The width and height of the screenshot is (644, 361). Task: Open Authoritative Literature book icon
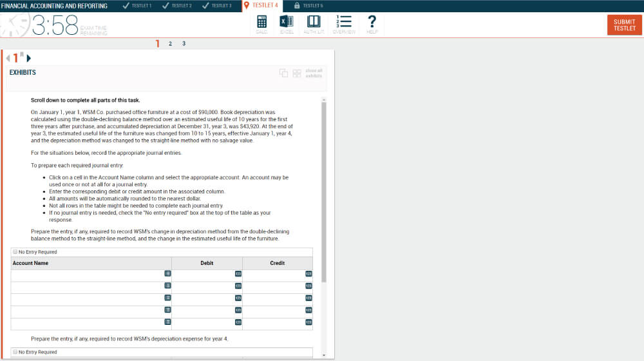point(314,23)
